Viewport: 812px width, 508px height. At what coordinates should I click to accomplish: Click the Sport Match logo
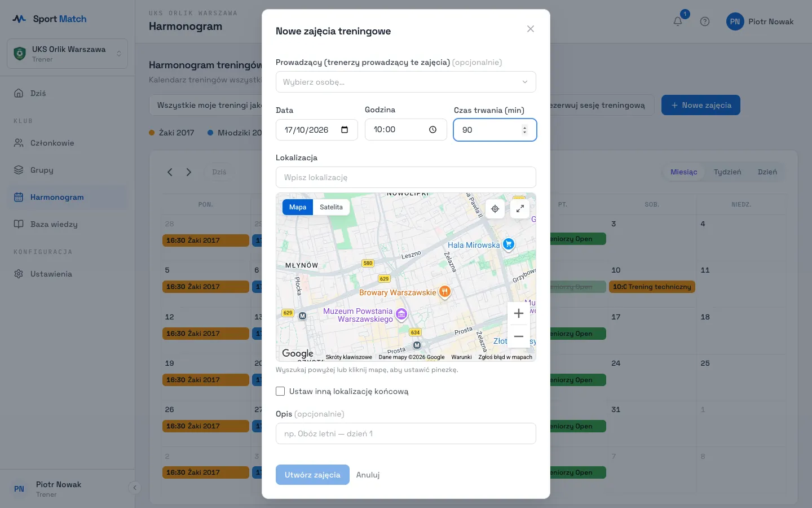[50, 19]
